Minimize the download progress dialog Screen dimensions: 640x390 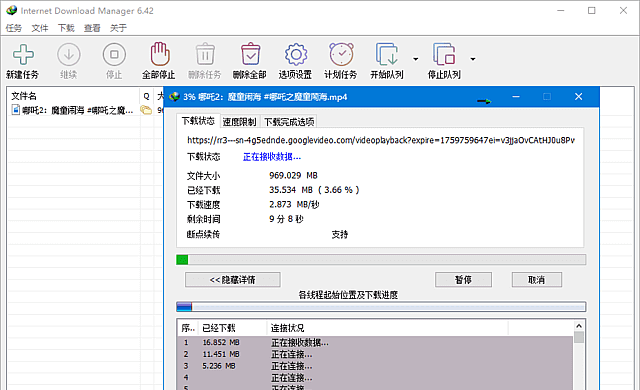(516, 97)
